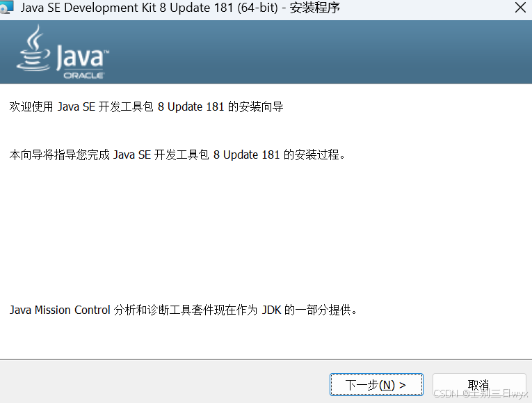Click the separator line above the footer buttons

pos(266,359)
